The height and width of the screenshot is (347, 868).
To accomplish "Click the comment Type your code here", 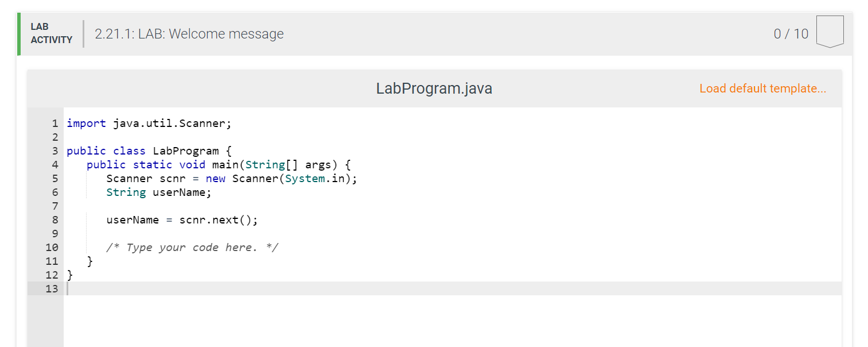I will click(x=192, y=247).
